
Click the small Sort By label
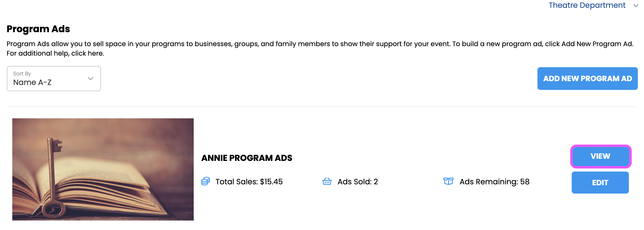22,74
